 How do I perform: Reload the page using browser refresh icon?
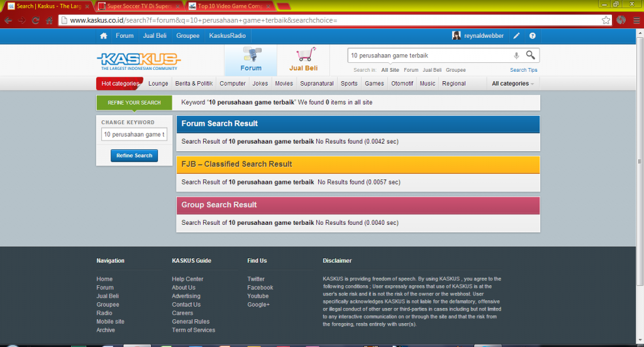[35, 20]
